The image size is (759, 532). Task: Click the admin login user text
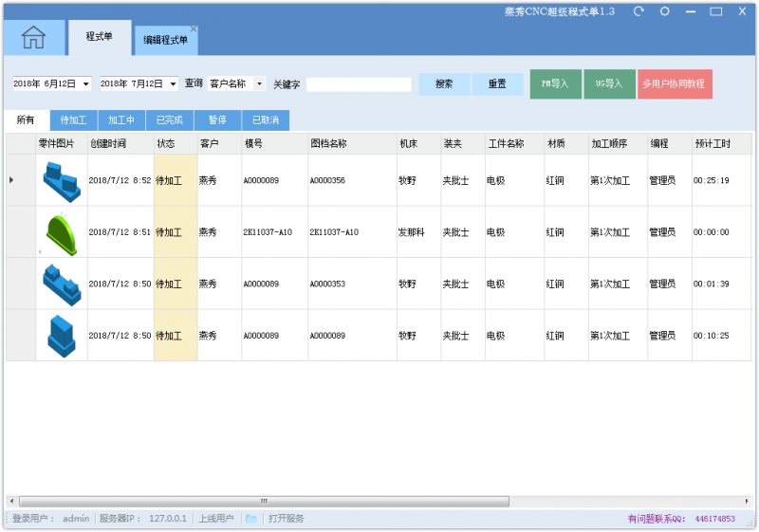pos(76,519)
